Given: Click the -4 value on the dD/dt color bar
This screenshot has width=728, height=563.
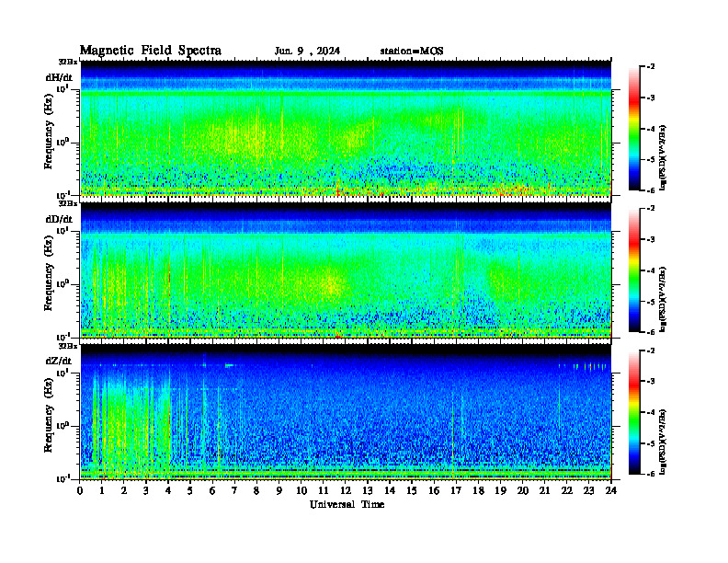Looking at the screenshot, I should (x=651, y=270).
